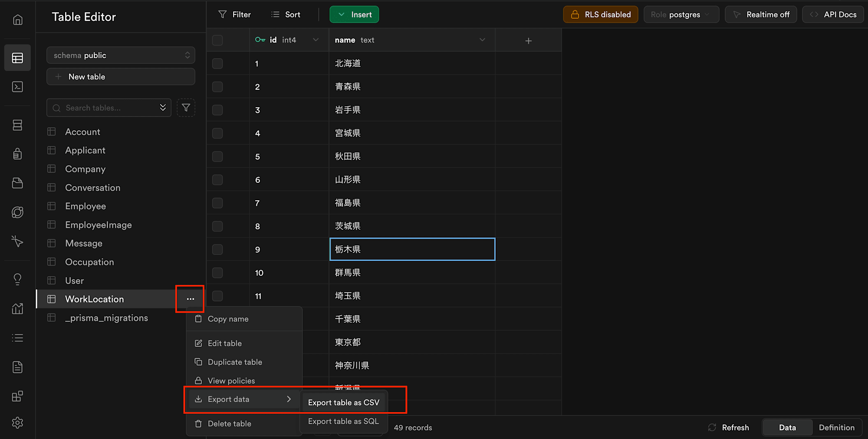Screen dimensions: 868x439
Task: Expand the search tables sort chevron
Action: point(163,108)
